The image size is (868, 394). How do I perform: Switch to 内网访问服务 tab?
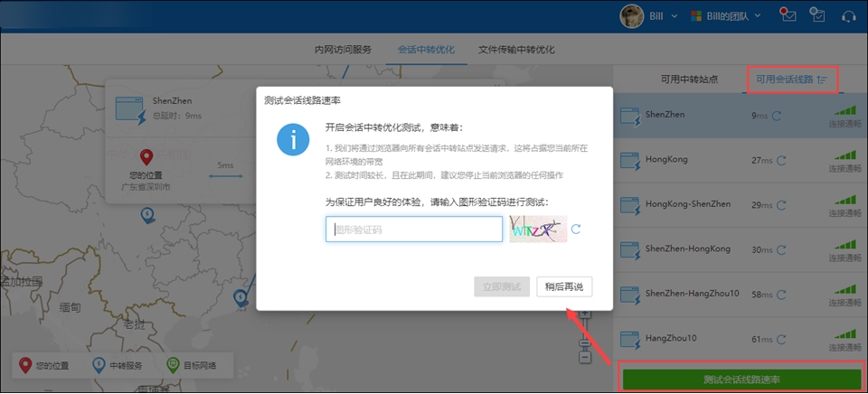coord(343,50)
